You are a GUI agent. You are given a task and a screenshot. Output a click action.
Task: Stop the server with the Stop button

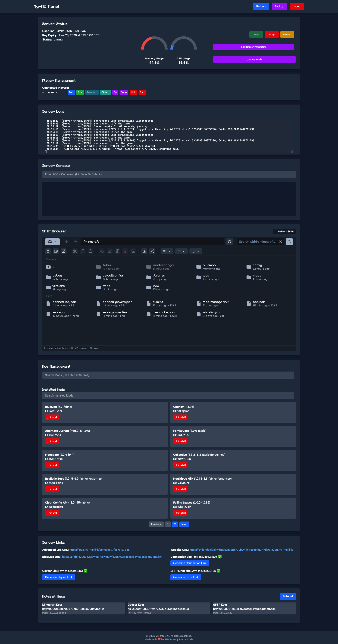(x=272, y=34)
